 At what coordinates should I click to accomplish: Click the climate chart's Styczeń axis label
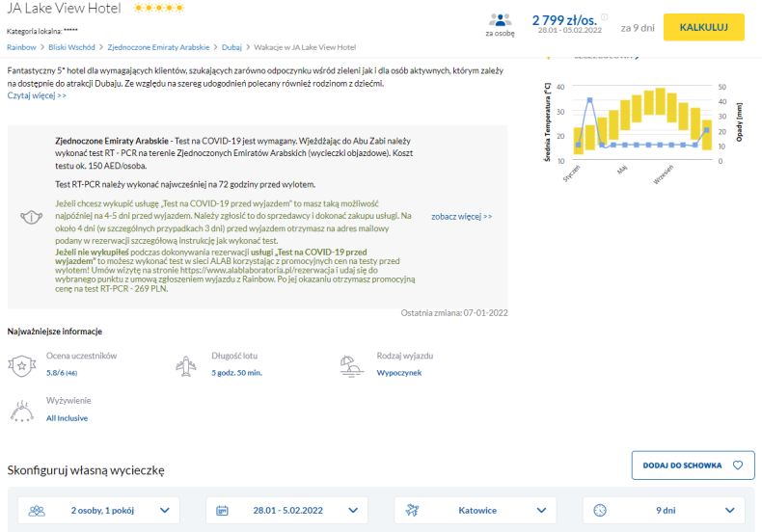pyautogui.click(x=571, y=173)
